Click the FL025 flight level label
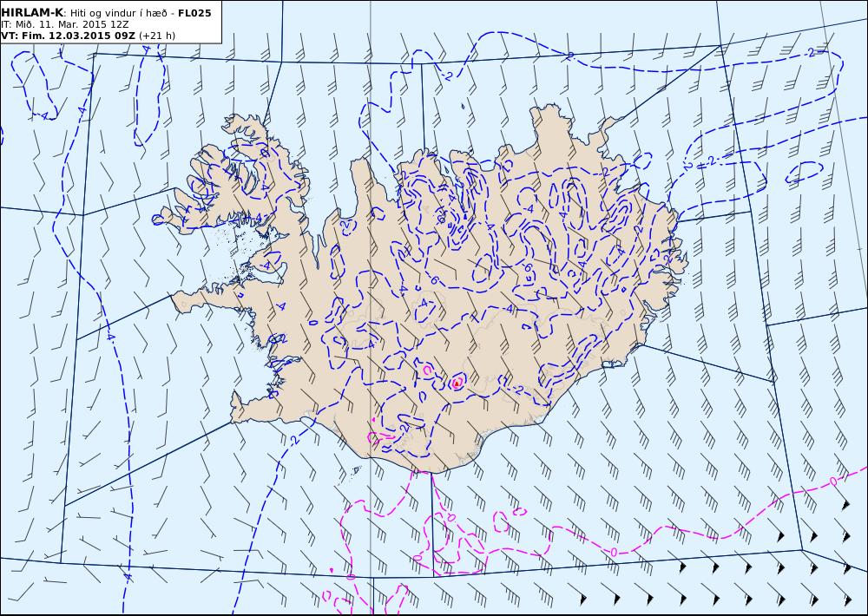This screenshot has width=868, height=616. (x=194, y=13)
